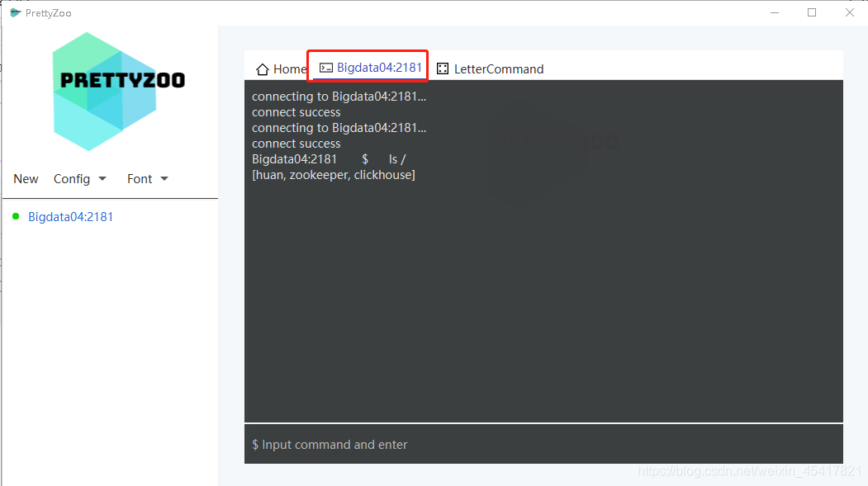
Task: Click the PrettyZoo title bar app icon
Action: click(x=16, y=12)
